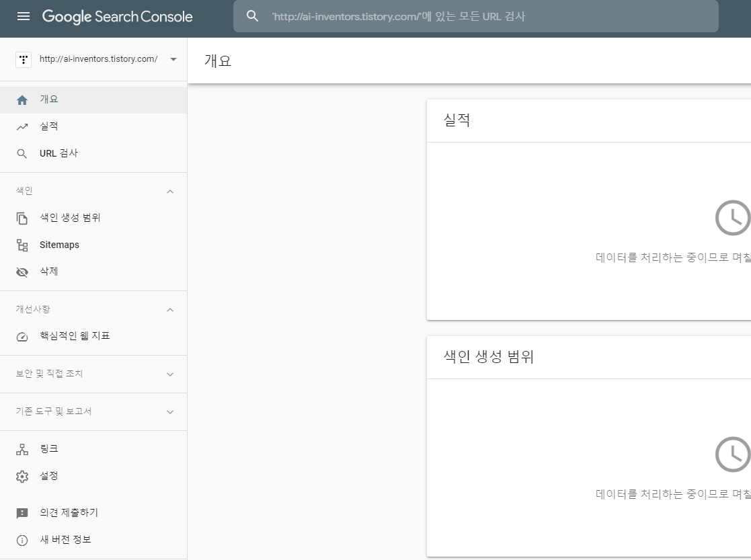Click the Google Search Console logo
Viewport: 751px width, 560px height.
tap(118, 17)
